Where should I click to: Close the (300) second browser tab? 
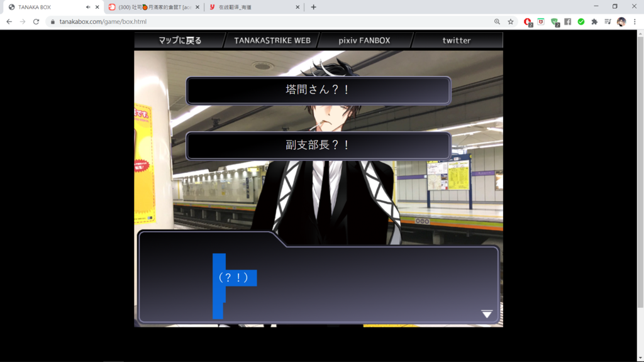point(197,7)
